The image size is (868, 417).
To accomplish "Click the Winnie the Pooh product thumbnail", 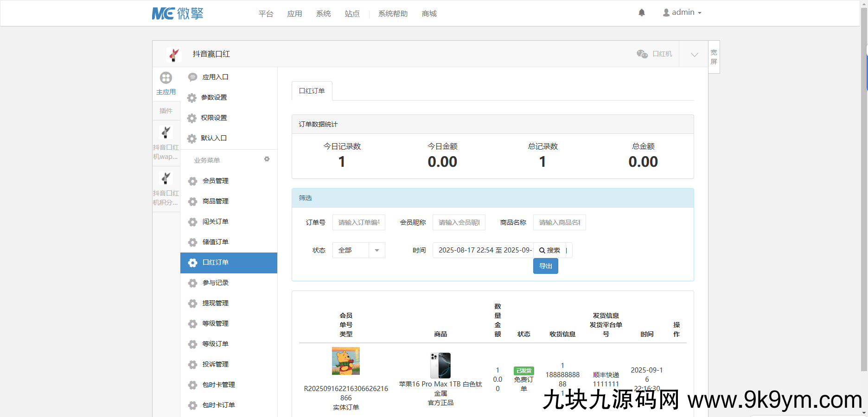I will pos(345,360).
